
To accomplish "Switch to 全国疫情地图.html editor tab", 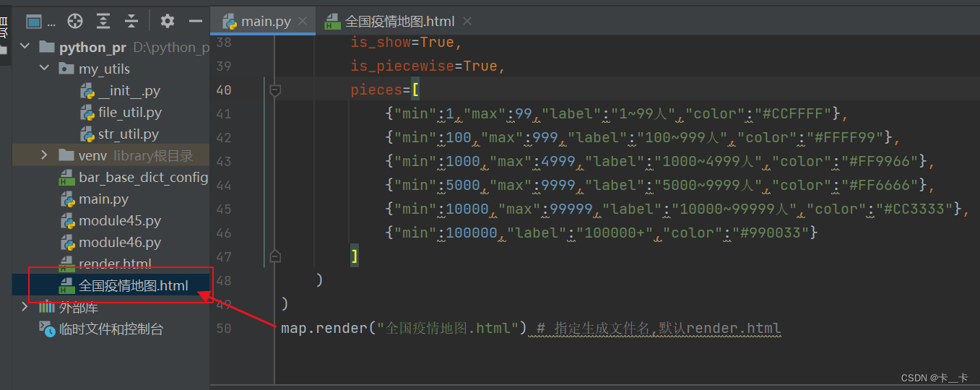I will [400, 21].
